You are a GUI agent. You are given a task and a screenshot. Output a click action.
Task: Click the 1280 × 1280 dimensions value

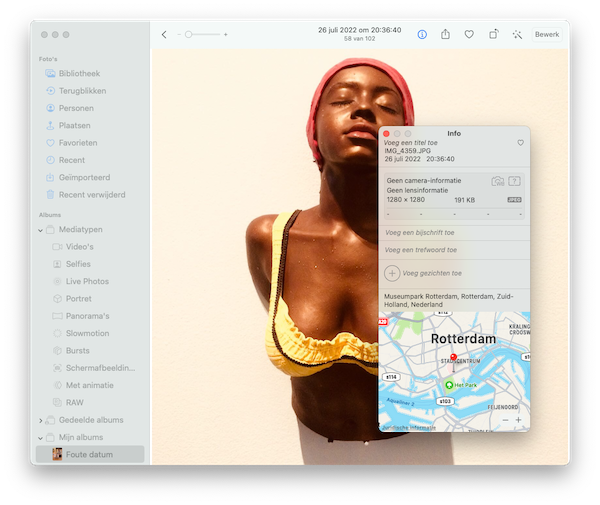point(406,200)
